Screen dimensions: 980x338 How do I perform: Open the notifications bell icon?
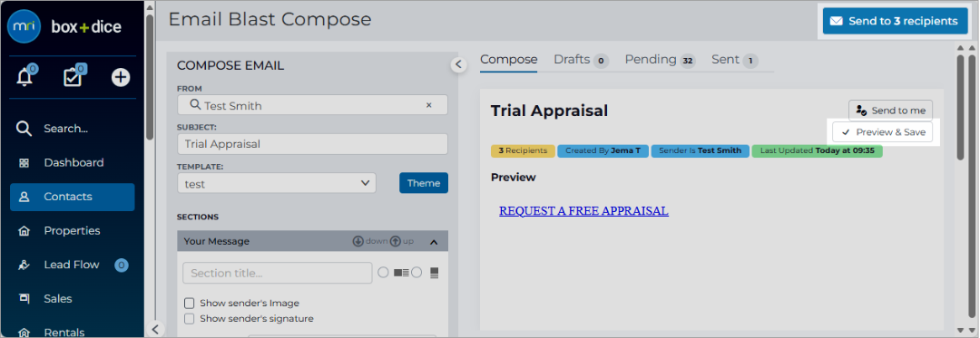tap(24, 77)
